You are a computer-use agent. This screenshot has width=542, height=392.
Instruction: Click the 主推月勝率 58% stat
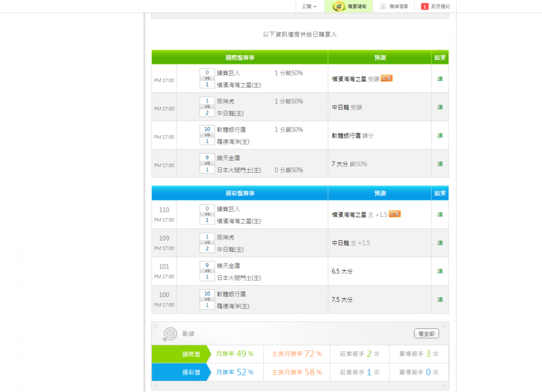pyautogui.click(x=297, y=372)
